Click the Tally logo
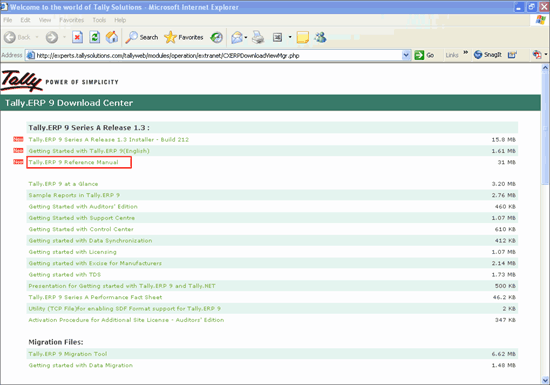 coord(22,81)
